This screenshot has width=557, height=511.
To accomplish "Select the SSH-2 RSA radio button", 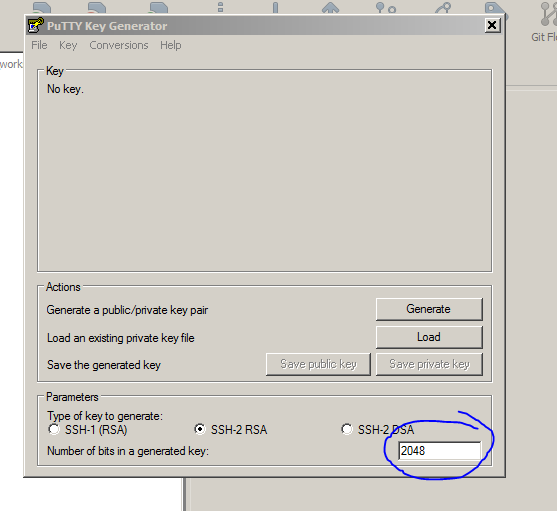I will click(x=200, y=429).
